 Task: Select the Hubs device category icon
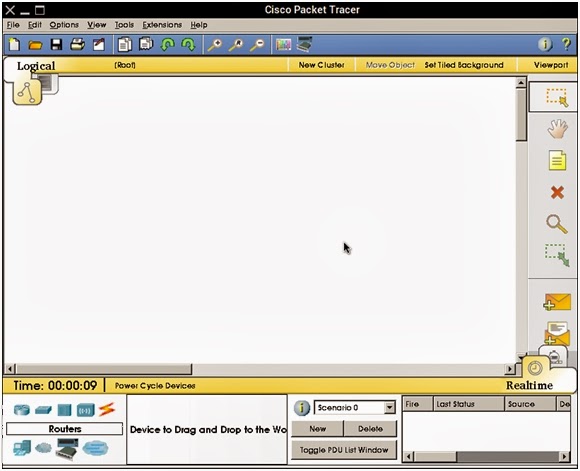(64, 410)
